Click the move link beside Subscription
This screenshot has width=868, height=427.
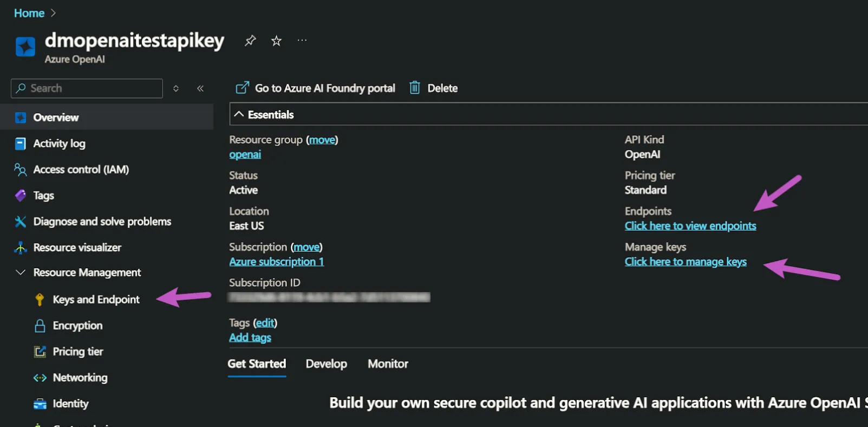point(306,247)
